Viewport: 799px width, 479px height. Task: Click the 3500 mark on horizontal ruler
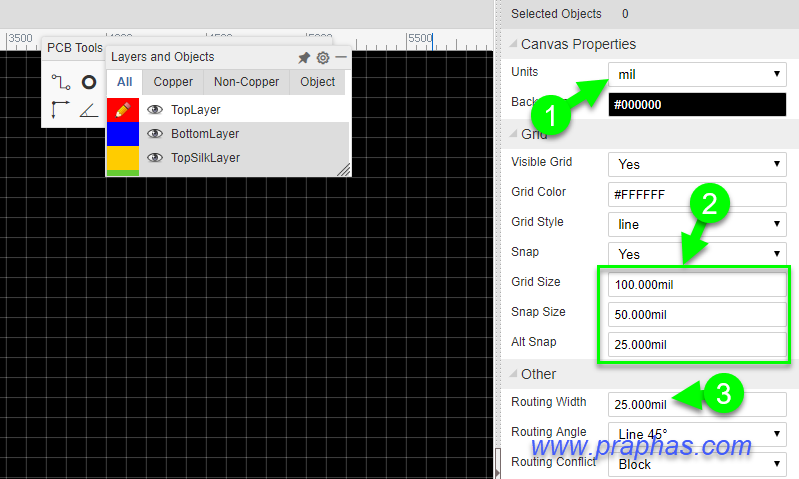[x=20, y=39]
